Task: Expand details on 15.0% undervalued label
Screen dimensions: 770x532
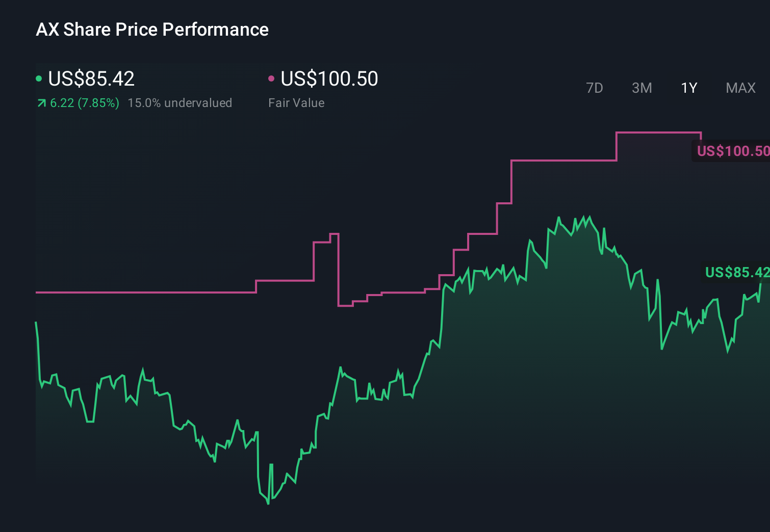Action: [x=181, y=102]
